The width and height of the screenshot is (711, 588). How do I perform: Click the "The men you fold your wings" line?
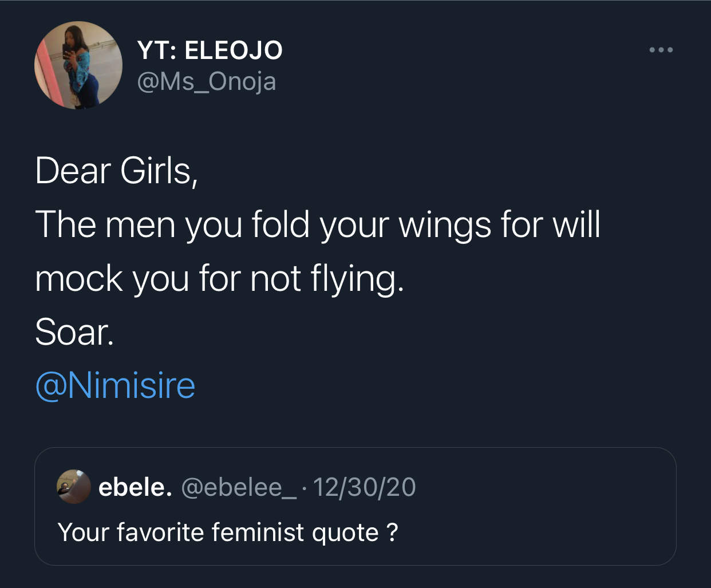[x=318, y=224]
